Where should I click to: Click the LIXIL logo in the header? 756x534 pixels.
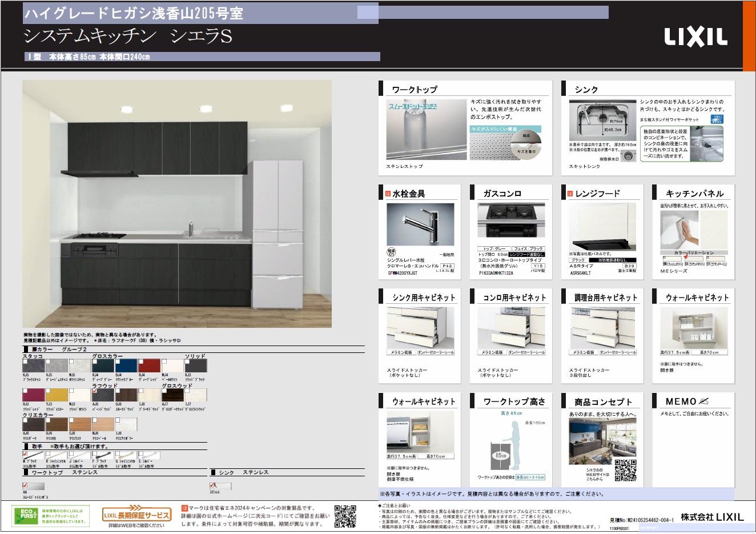pos(695,37)
